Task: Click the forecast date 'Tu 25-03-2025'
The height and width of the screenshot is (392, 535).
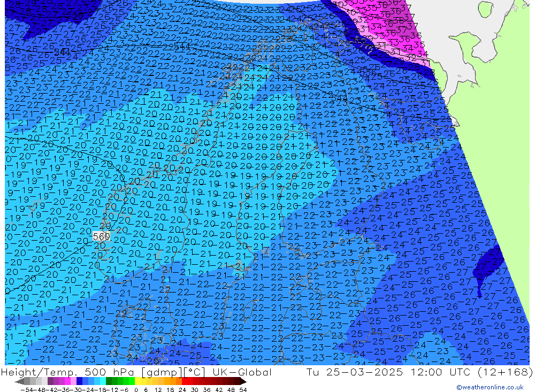Action: (355, 372)
